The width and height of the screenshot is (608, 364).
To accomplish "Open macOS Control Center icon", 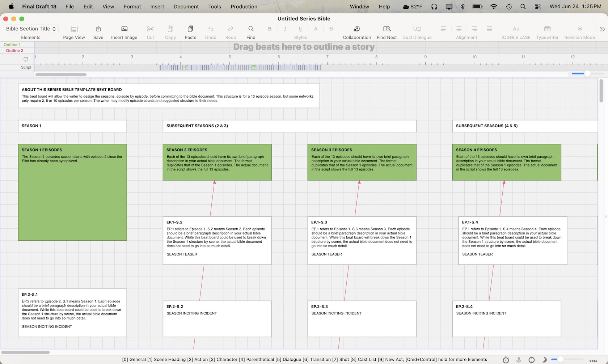I will [538, 7].
